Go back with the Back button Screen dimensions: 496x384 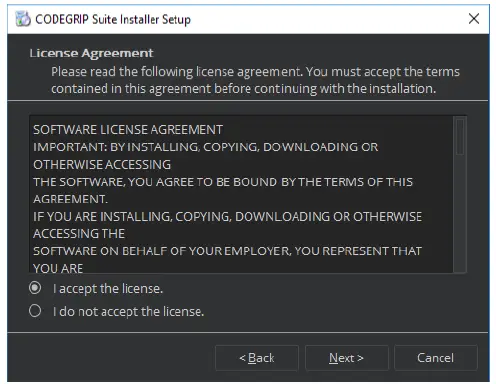pos(257,358)
